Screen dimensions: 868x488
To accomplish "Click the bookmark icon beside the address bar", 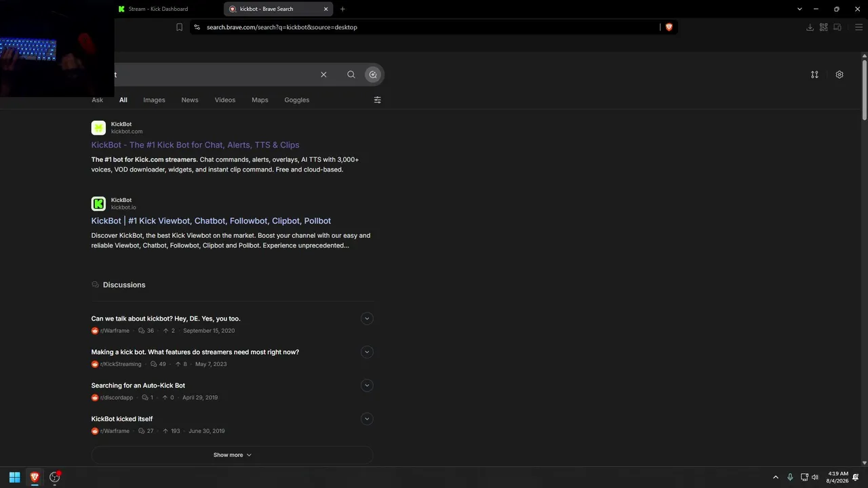I will (179, 27).
